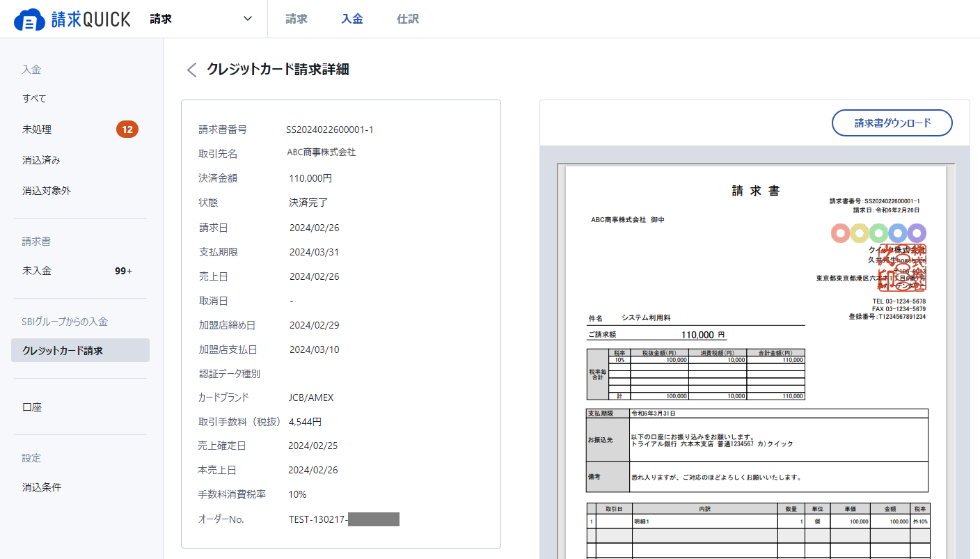Open the 仕訳 top tab
The height and width of the screenshot is (559, 980).
pos(408,19)
